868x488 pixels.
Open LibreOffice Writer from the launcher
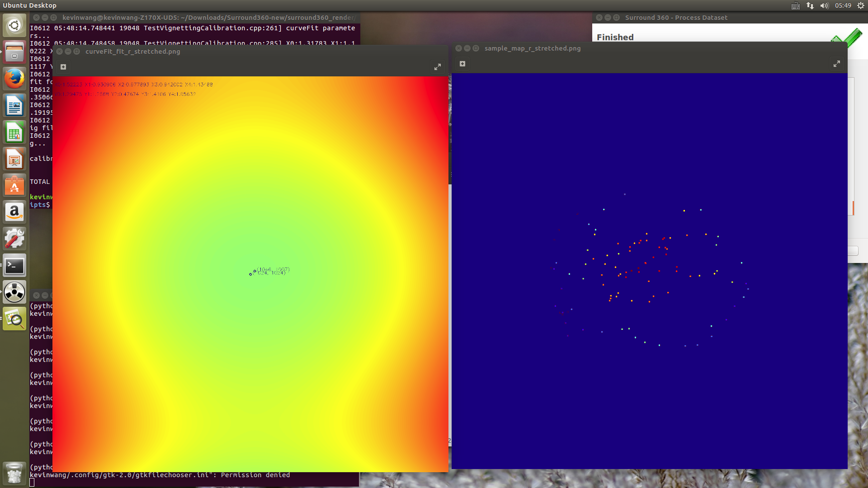pyautogui.click(x=14, y=105)
